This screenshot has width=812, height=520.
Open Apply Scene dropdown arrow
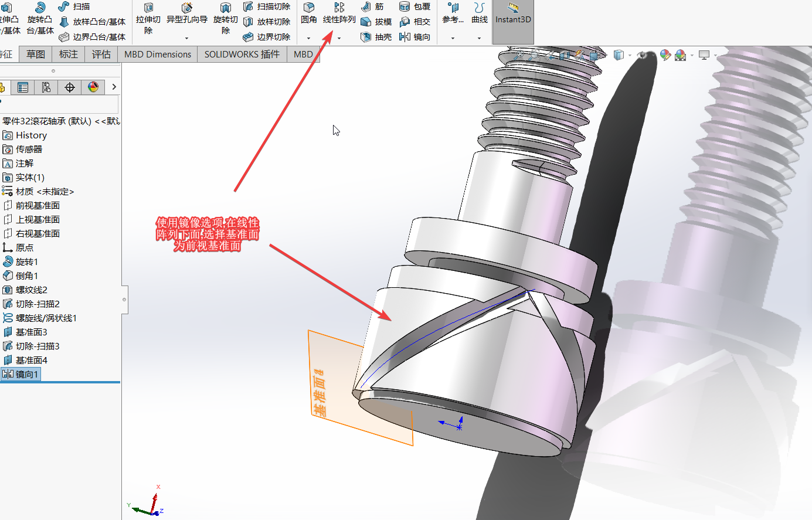[692, 55]
